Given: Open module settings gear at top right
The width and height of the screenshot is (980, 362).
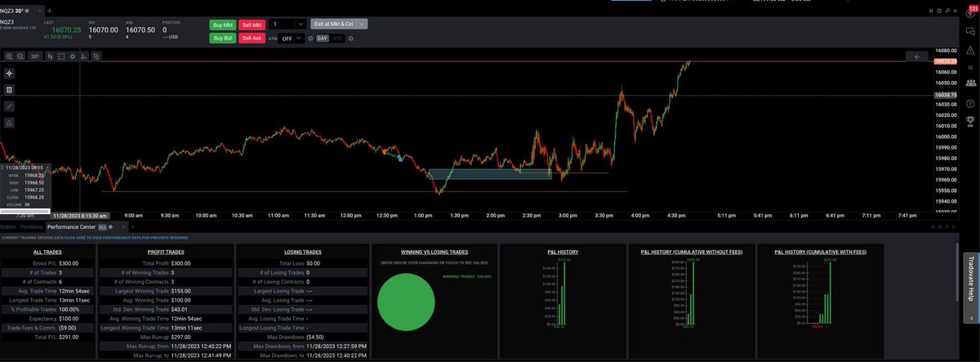Looking at the screenshot, I should 939,11.
